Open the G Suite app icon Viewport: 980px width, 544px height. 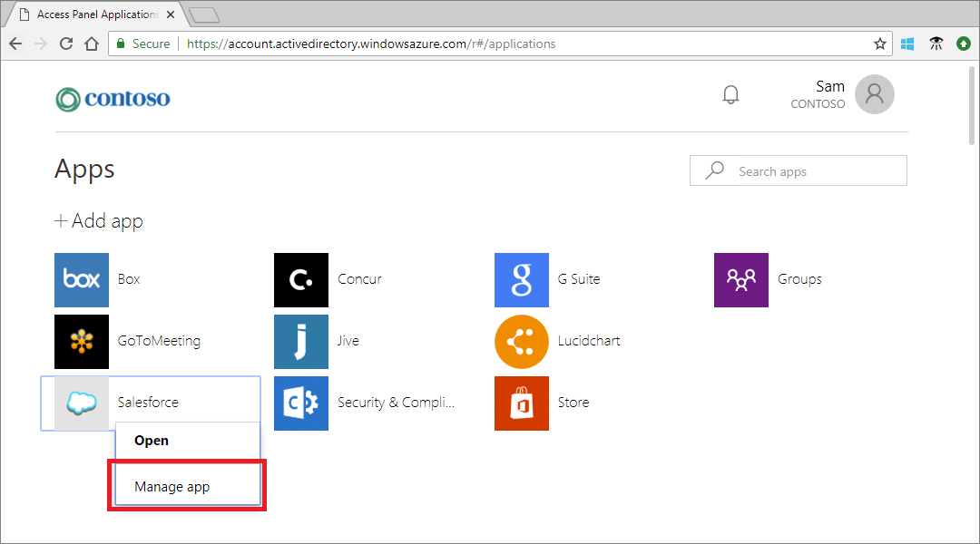point(522,280)
